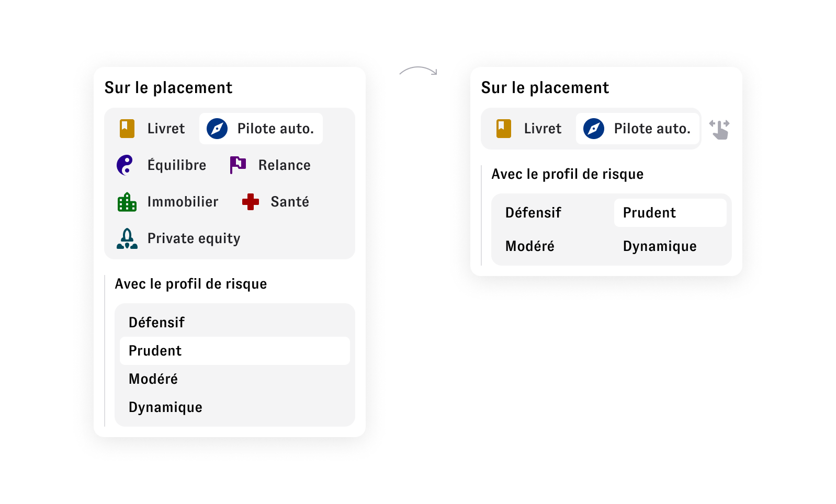Click the compass icon in right card

(x=594, y=129)
